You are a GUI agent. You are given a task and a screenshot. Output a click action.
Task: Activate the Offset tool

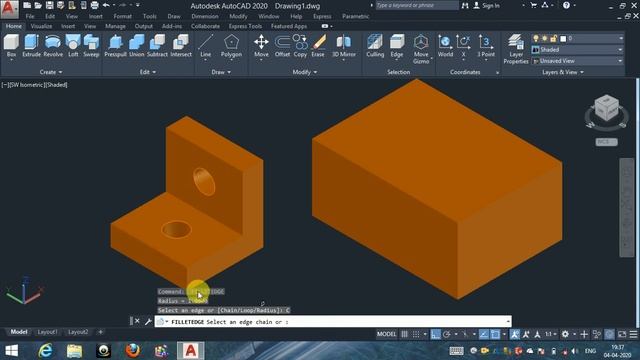point(282,46)
